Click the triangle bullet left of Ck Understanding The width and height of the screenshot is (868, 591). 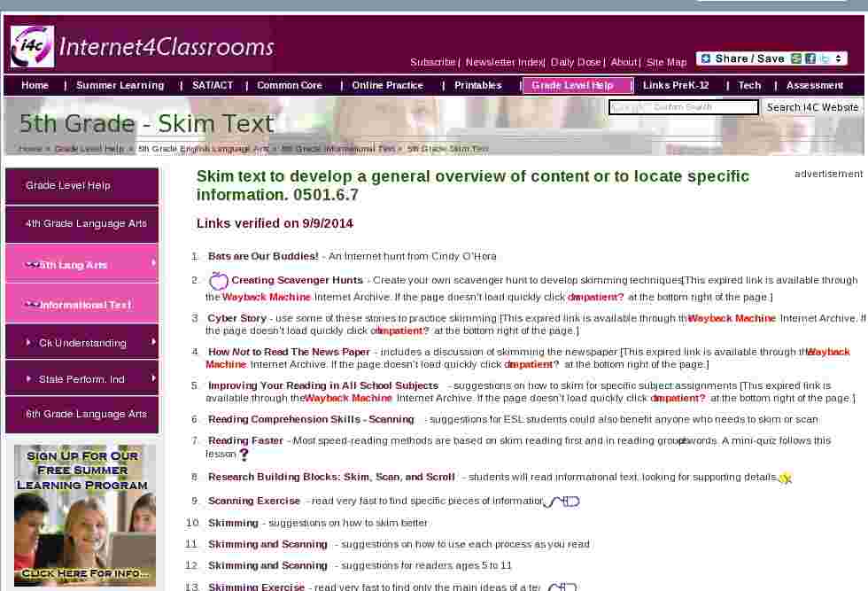point(28,343)
